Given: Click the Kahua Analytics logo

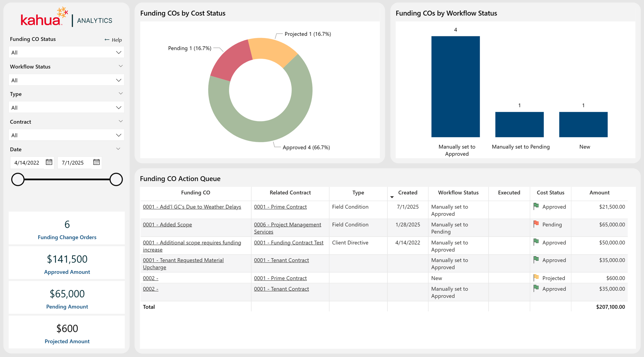Looking at the screenshot, I should [x=67, y=17].
